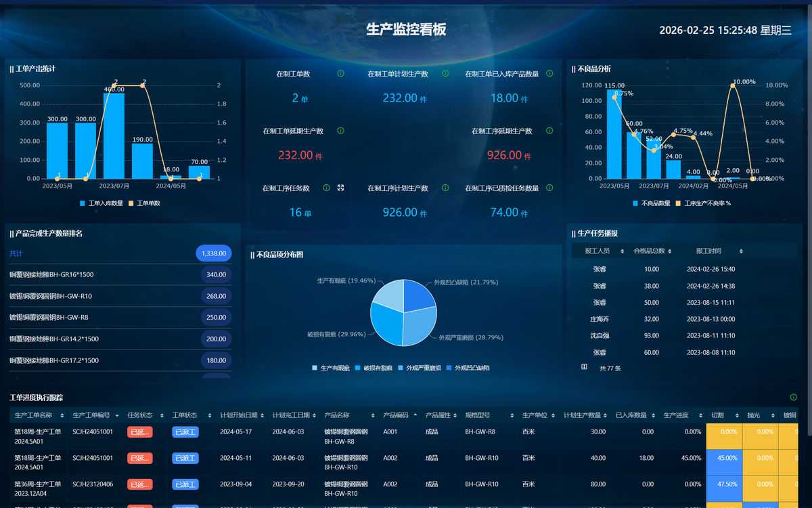Click 2 单 value under 在制工单数

[300, 98]
